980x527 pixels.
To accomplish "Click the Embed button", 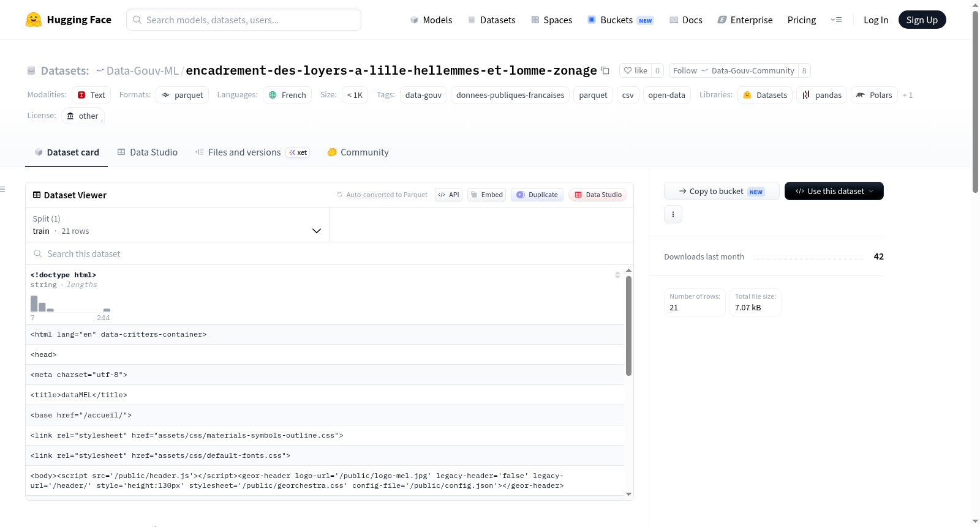I will pyautogui.click(x=486, y=195).
